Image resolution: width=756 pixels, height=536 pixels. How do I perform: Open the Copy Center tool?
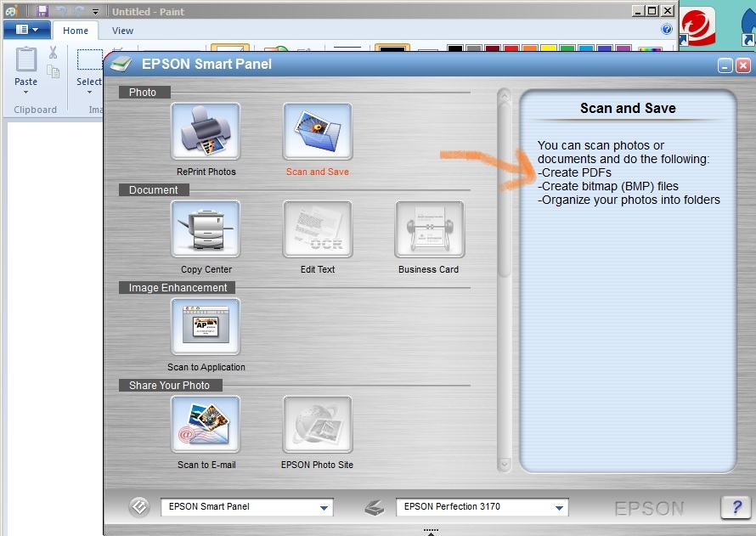(206, 229)
